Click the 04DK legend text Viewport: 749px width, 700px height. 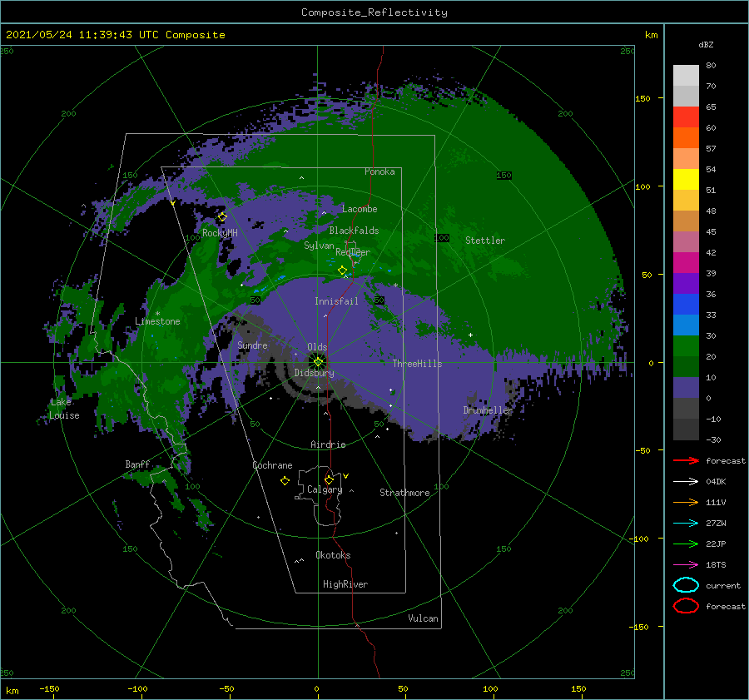pyautogui.click(x=716, y=482)
